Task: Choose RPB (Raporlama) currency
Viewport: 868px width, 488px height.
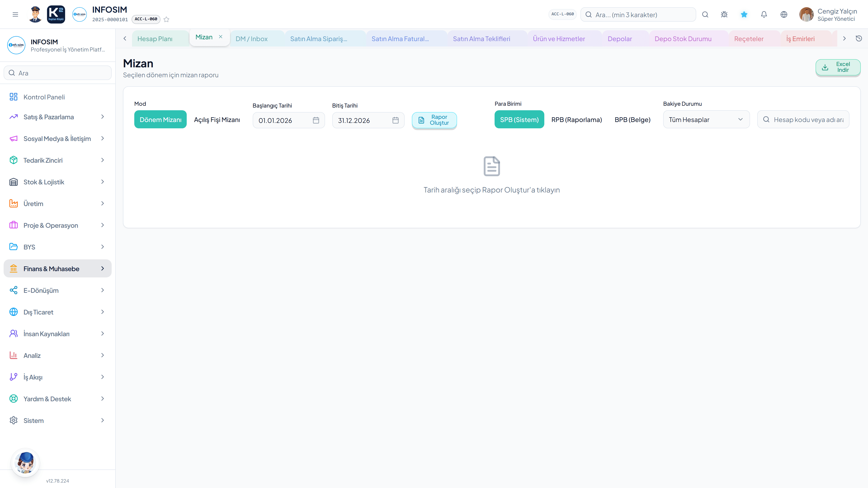Action: [577, 120]
